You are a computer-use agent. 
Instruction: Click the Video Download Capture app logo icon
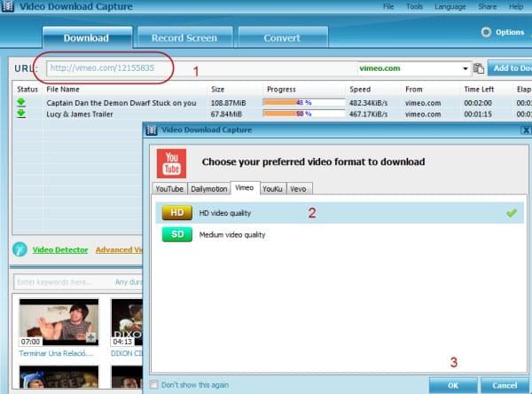click(7, 6)
